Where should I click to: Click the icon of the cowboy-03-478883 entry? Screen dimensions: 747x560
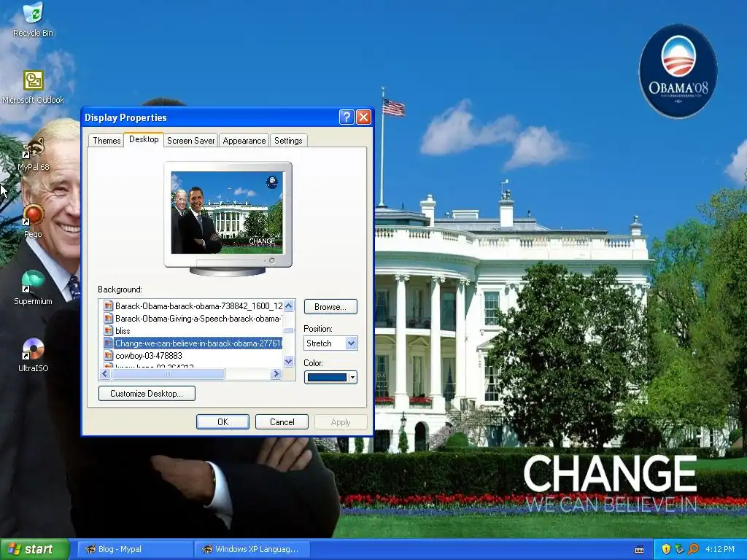109,356
